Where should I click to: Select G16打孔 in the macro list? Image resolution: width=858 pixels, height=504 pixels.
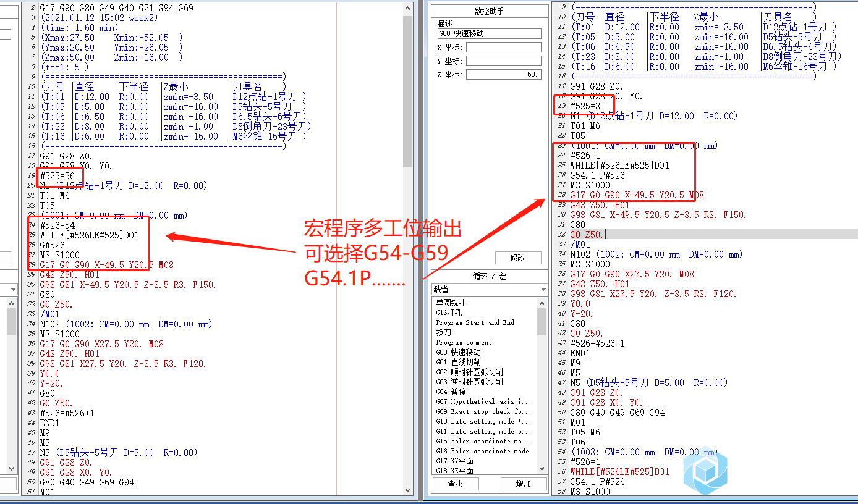(x=449, y=313)
